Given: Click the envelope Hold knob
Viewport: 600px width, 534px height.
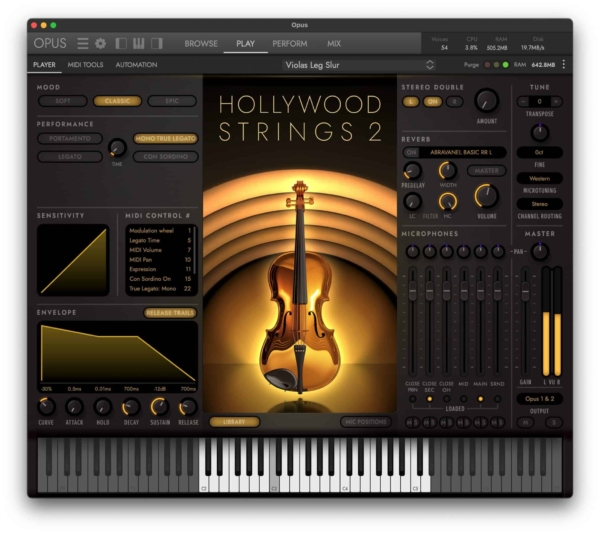Looking at the screenshot, I should (x=103, y=407).
